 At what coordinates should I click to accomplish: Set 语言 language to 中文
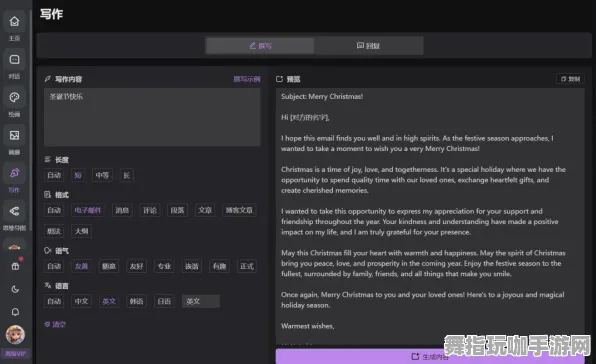pos(81,301)
